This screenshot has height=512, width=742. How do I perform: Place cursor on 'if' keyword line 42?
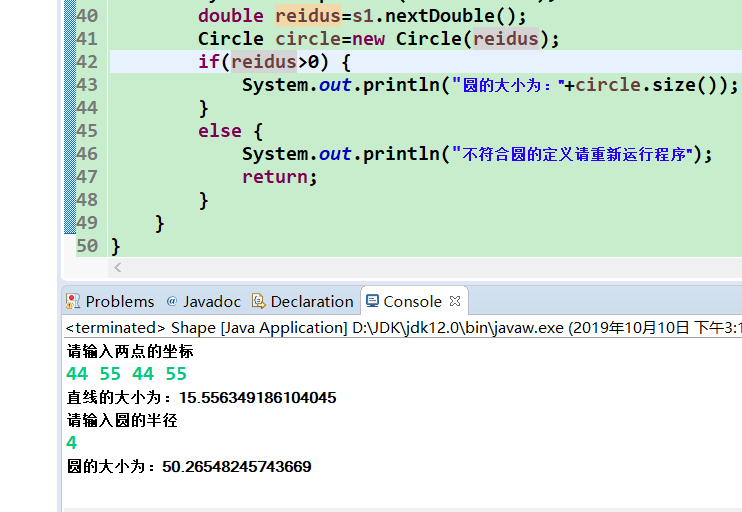209,62
